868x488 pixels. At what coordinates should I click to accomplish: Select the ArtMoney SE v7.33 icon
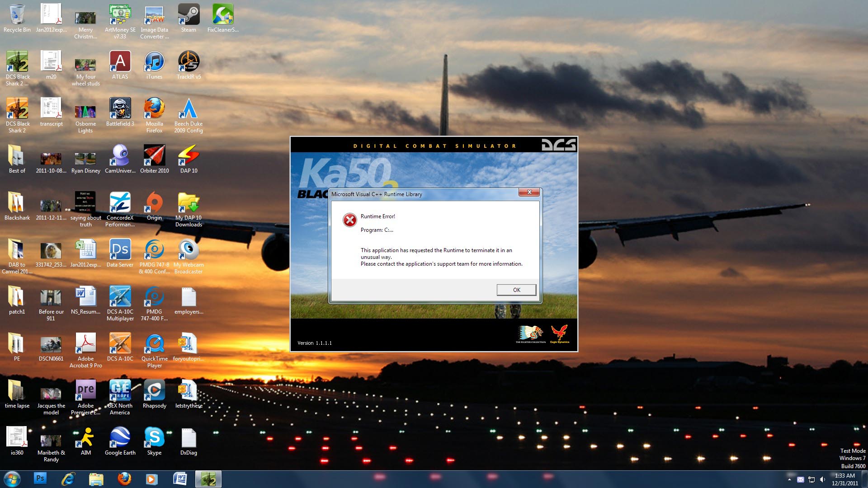120,21
